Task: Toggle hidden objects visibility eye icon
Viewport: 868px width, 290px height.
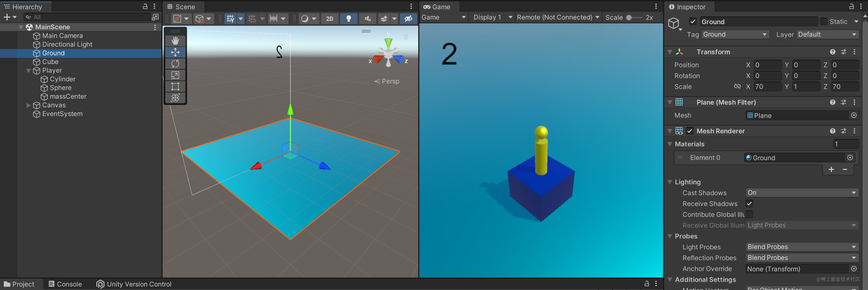Action: click(408, 18)
